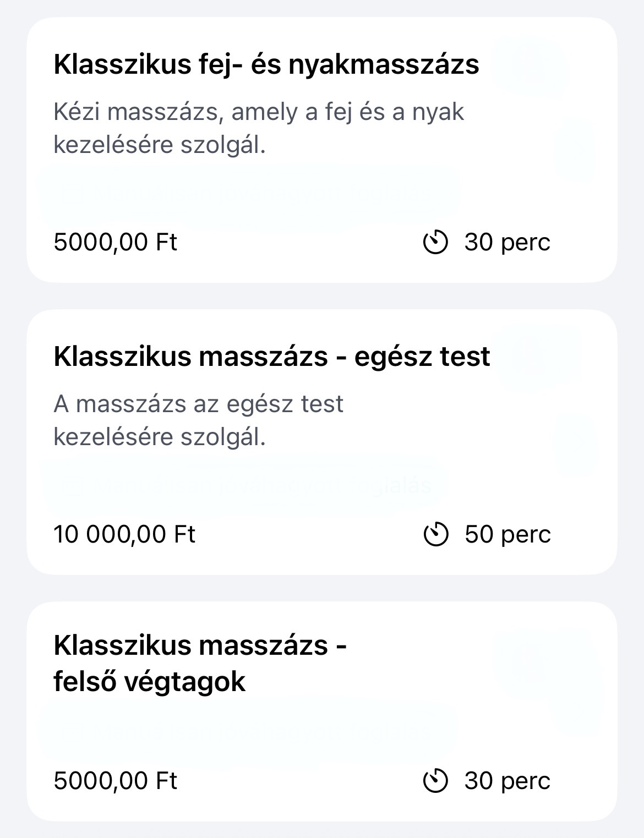Tap the timer icon in the felső végtagok card
644x838 pixels.
(x=435, y=781)
